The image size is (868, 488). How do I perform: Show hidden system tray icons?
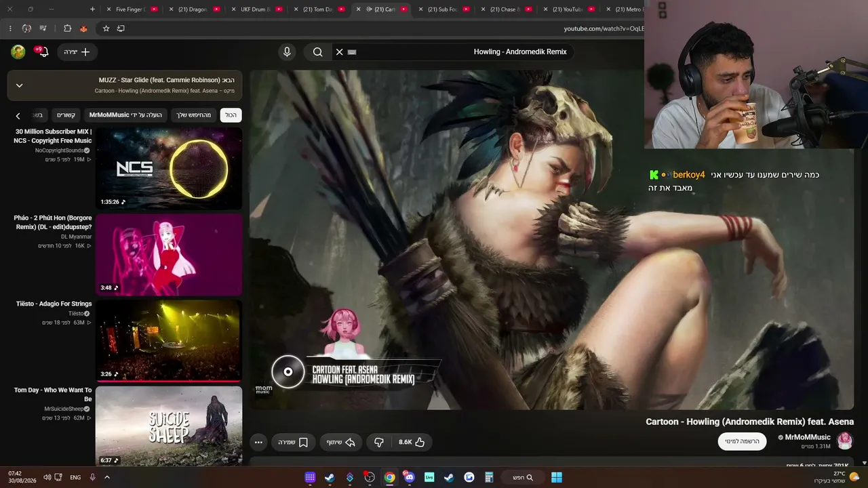coord(106,477)
